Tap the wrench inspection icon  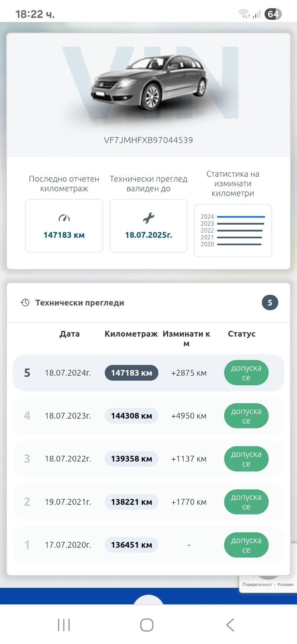tap(148, 218)
